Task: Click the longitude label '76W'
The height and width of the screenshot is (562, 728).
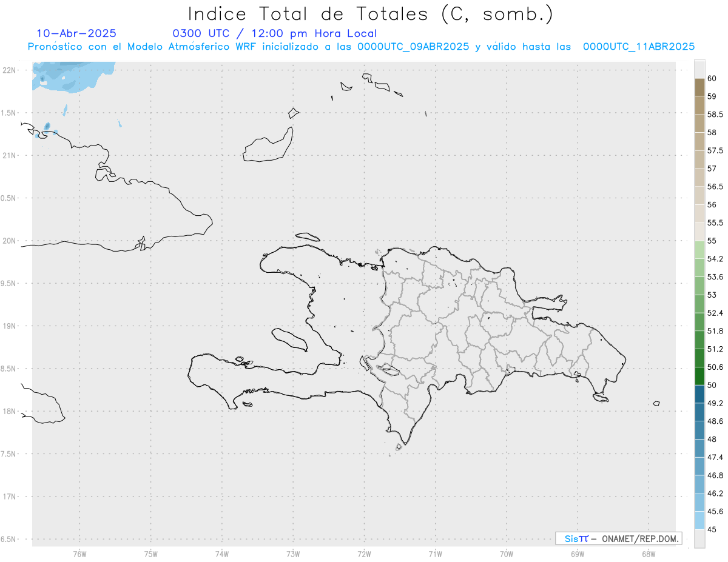Action: pos(79,554)
